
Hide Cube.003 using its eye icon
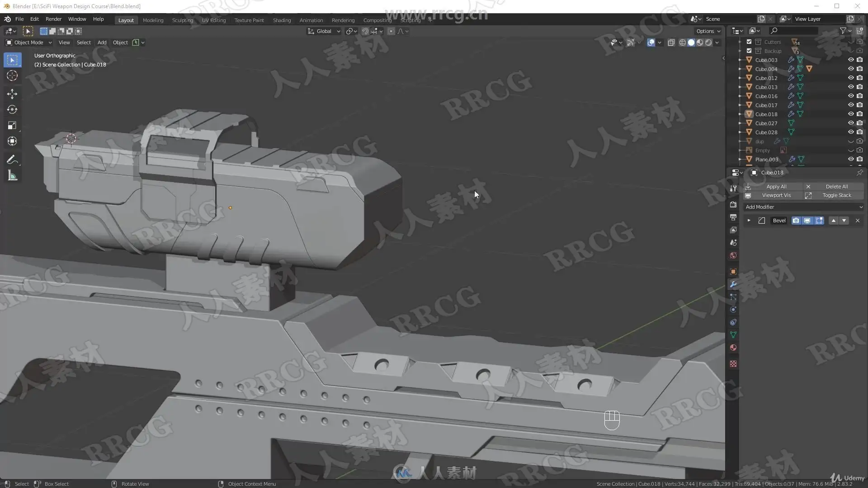coord(850,60)
